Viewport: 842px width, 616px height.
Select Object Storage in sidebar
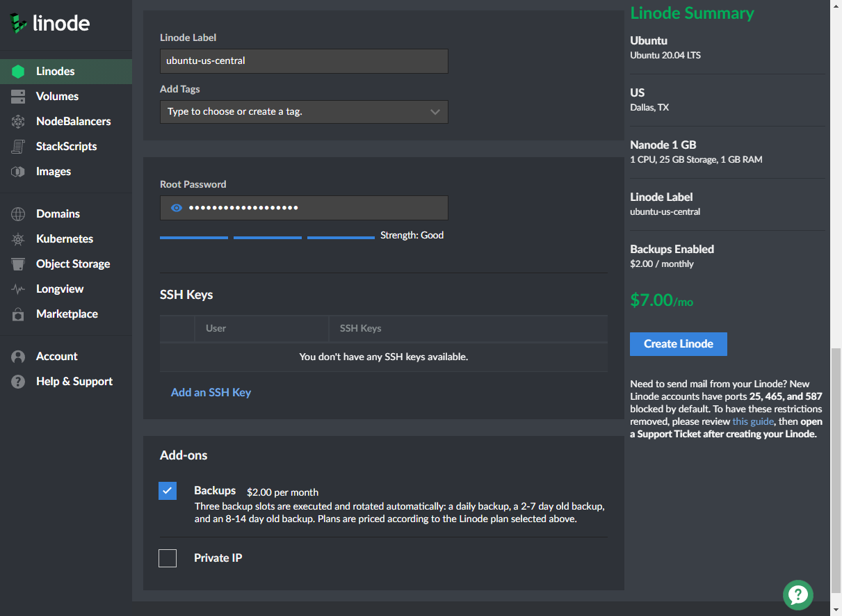(x=66, y=264)
